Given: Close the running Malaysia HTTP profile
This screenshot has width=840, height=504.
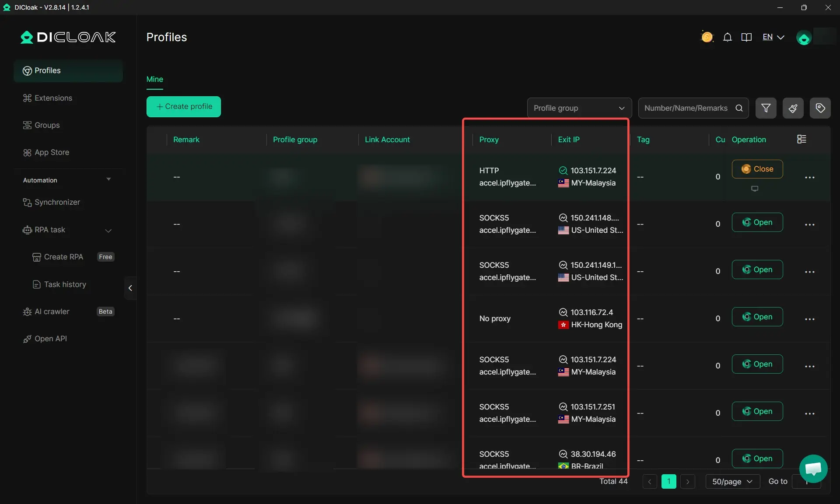Looking at the screenshot, I should pos(757,169).
